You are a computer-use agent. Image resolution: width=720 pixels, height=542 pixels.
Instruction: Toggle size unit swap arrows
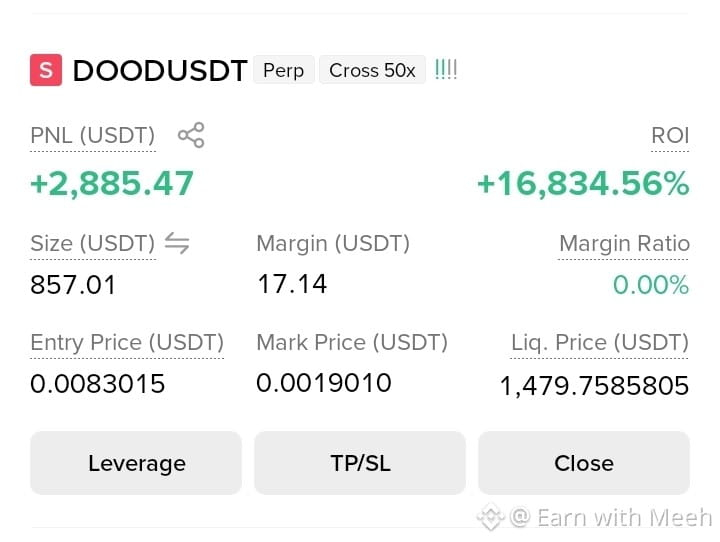point(177,243)
